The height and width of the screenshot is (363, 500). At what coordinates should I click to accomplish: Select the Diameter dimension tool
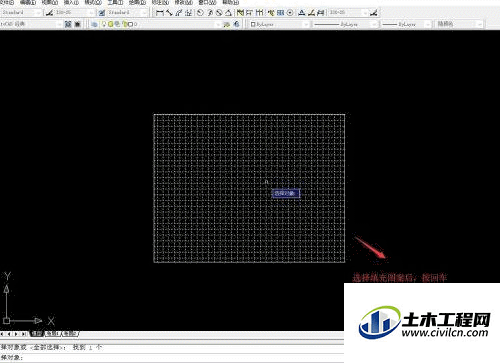pyautogui.click(x=219, y=13)
